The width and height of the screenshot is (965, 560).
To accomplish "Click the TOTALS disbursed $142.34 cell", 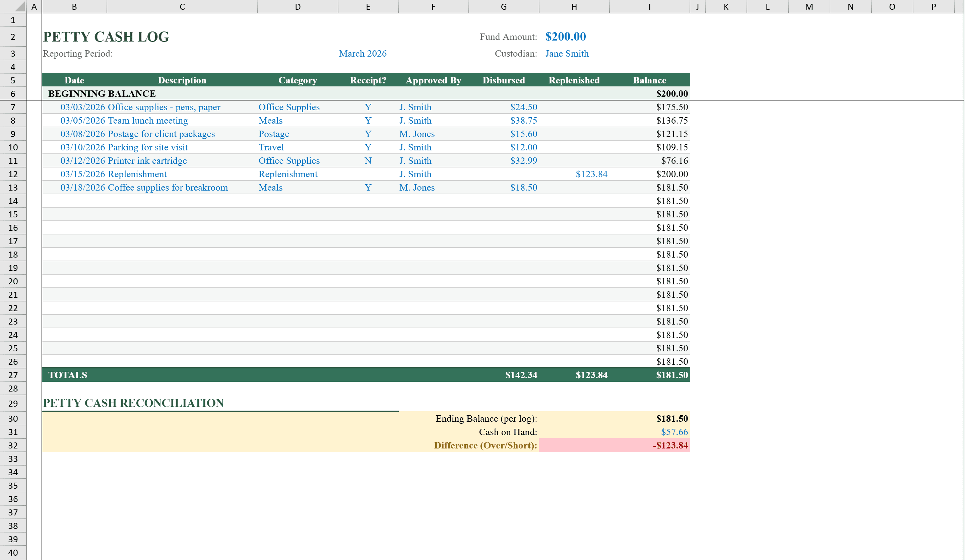I will (x=521, y=375).
